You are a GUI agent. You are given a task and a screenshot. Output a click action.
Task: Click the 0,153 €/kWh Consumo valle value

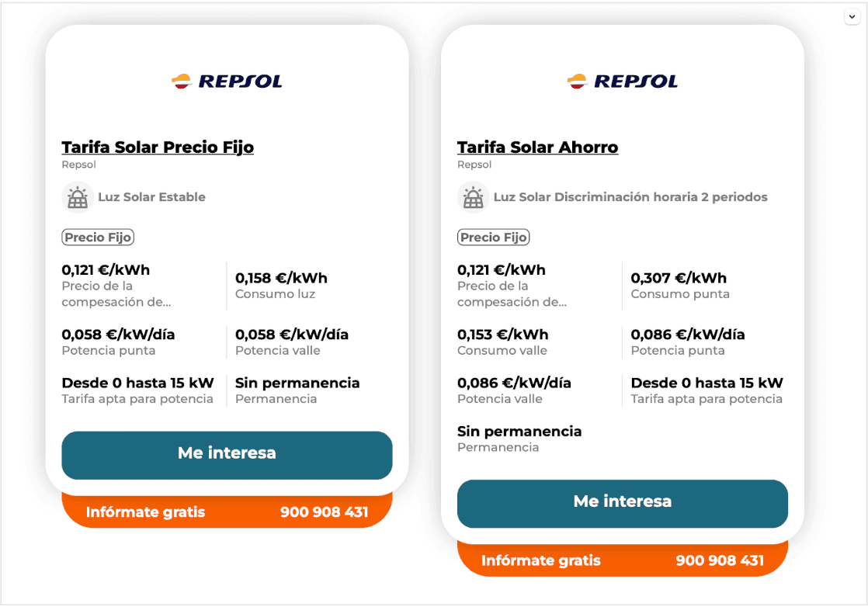(x=502, y=335)
